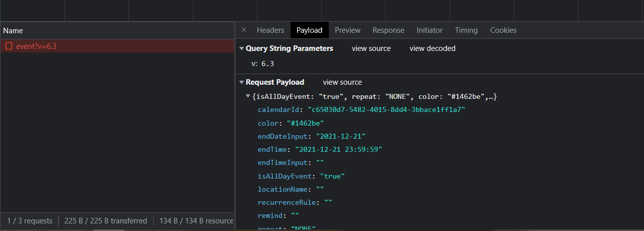The height and width of the screenshot is (231, 644).
Task: Open the Initiator tab
Action: tap(430, 30)
